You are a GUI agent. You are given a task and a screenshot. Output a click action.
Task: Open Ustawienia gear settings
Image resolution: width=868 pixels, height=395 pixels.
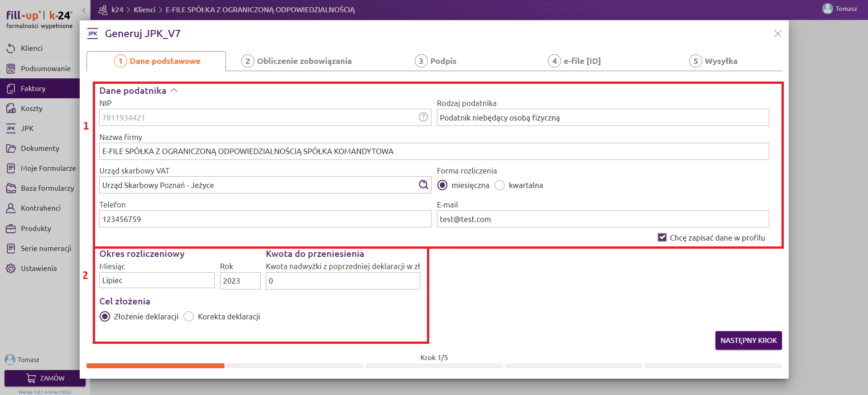click(11, 269)
